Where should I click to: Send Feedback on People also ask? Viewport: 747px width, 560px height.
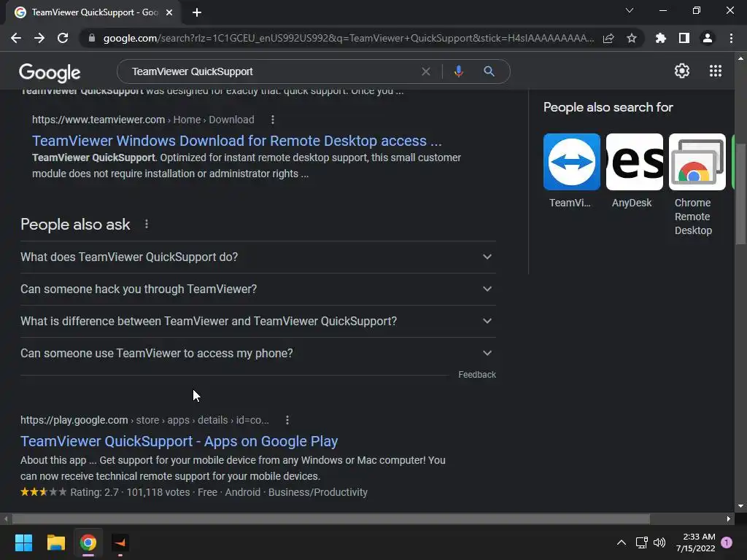point(477,375)
